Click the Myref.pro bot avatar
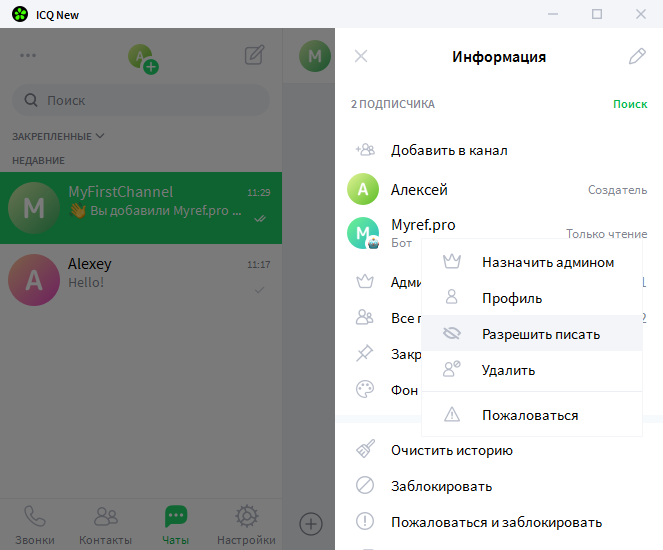 [x=363, y=233]
